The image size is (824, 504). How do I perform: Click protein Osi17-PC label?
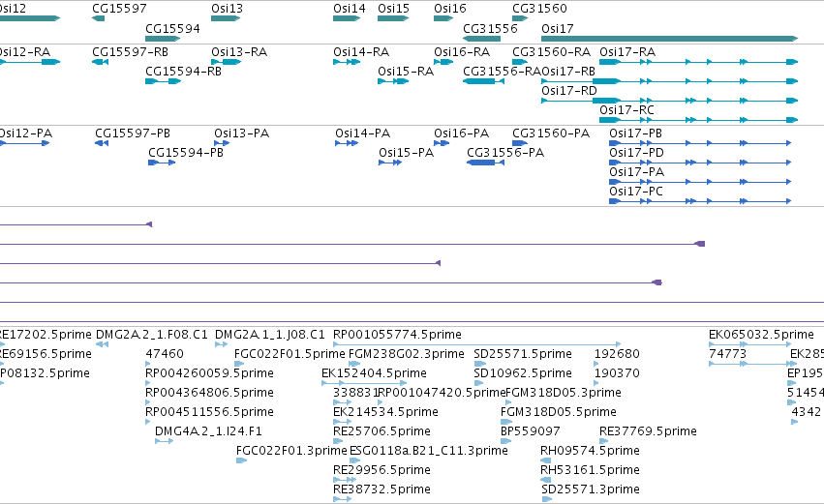point(636,192)
